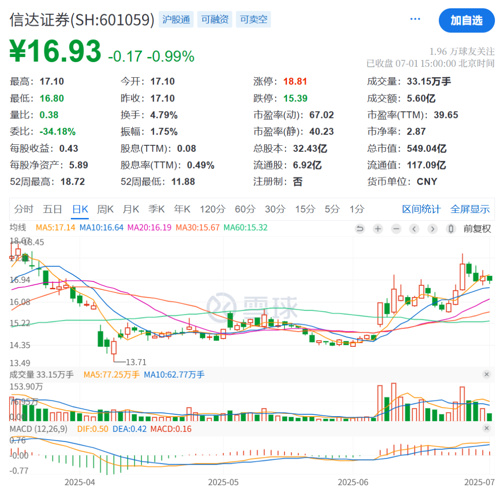Click the 委比 value -34.18%
The image size is (500, 493).
click(57, 132)
